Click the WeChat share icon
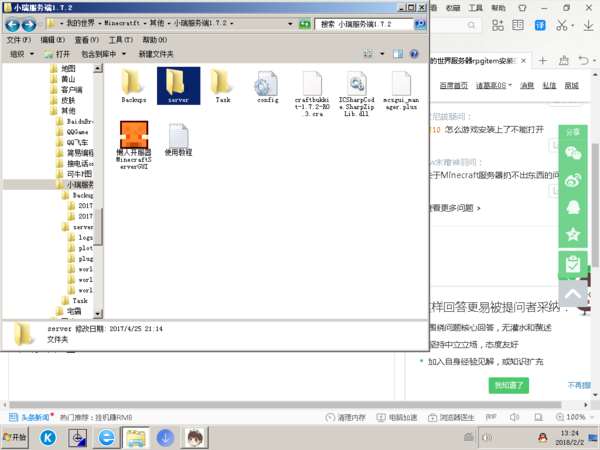 coord(573,153)
